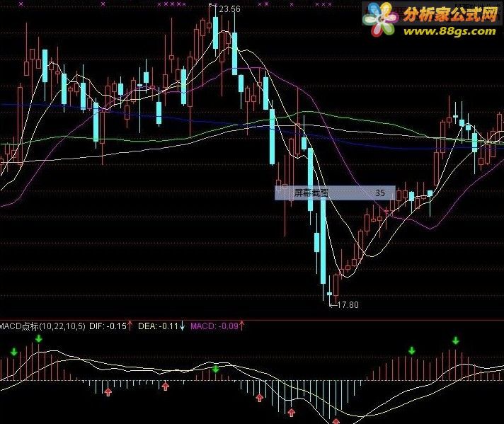Click the last green down arrow in MACD panel

point(455,340)
